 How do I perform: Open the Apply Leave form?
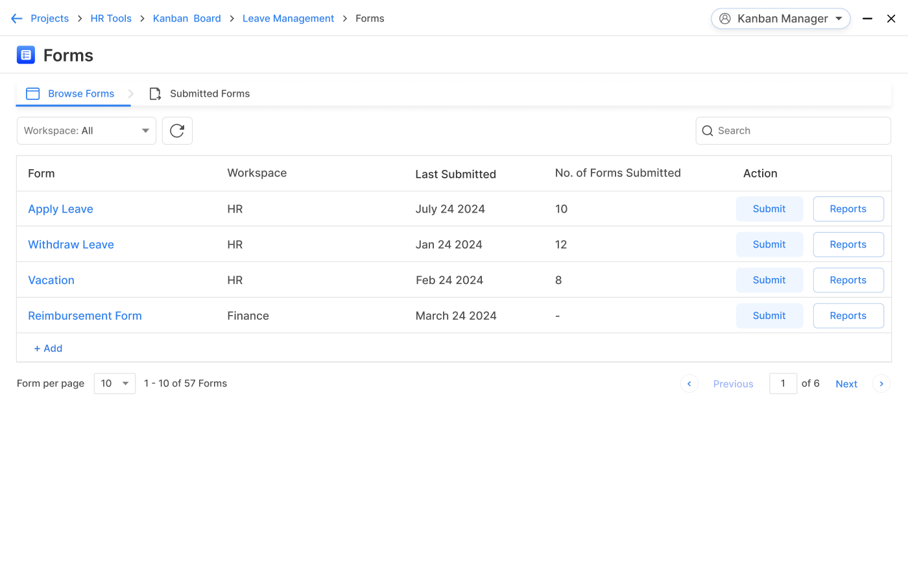click(60, 209)
